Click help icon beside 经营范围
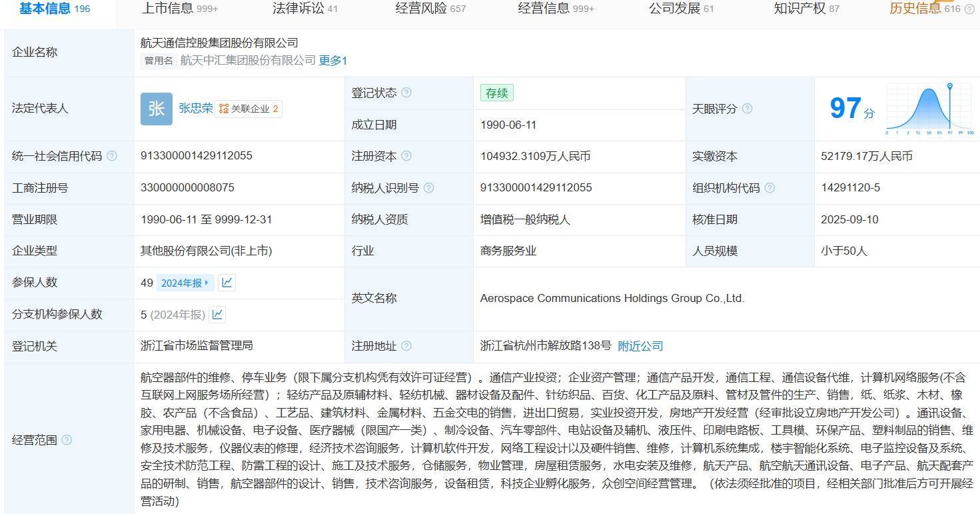This screenshot has width=980, height=514. coord(67,440)
